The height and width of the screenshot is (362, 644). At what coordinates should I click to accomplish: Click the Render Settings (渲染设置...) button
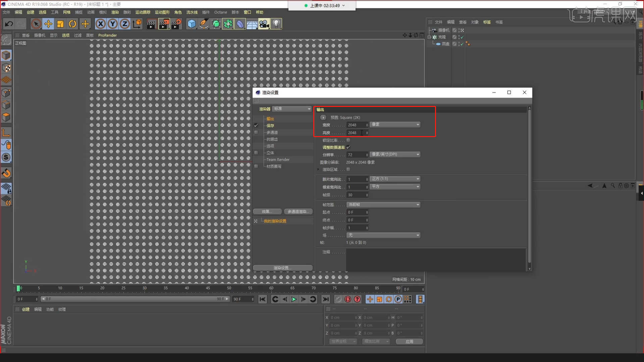(x=283, y=268)
